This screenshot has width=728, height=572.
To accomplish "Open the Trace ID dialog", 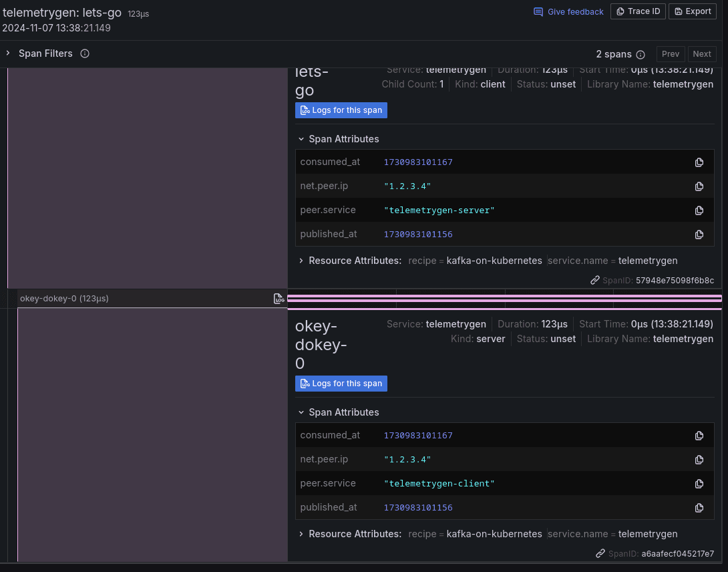I will click(638, 11).
